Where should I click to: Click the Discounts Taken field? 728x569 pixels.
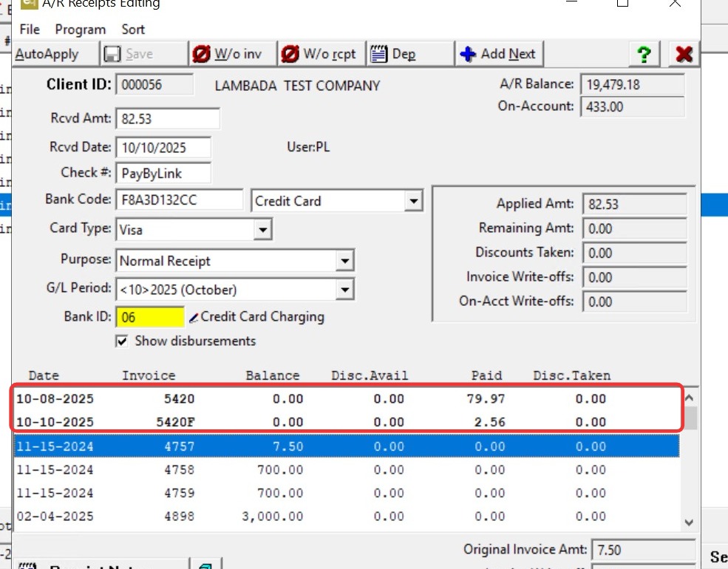pos(635,253)
